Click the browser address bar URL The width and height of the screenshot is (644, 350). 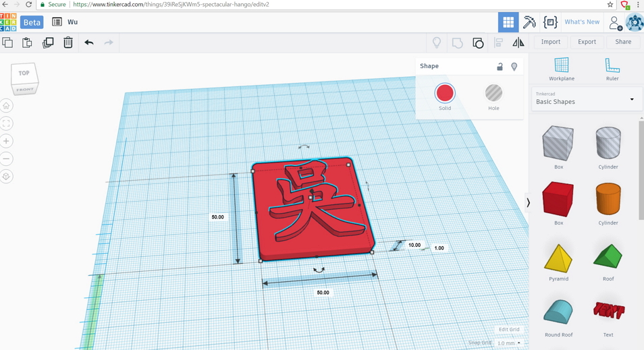[171, 5]
